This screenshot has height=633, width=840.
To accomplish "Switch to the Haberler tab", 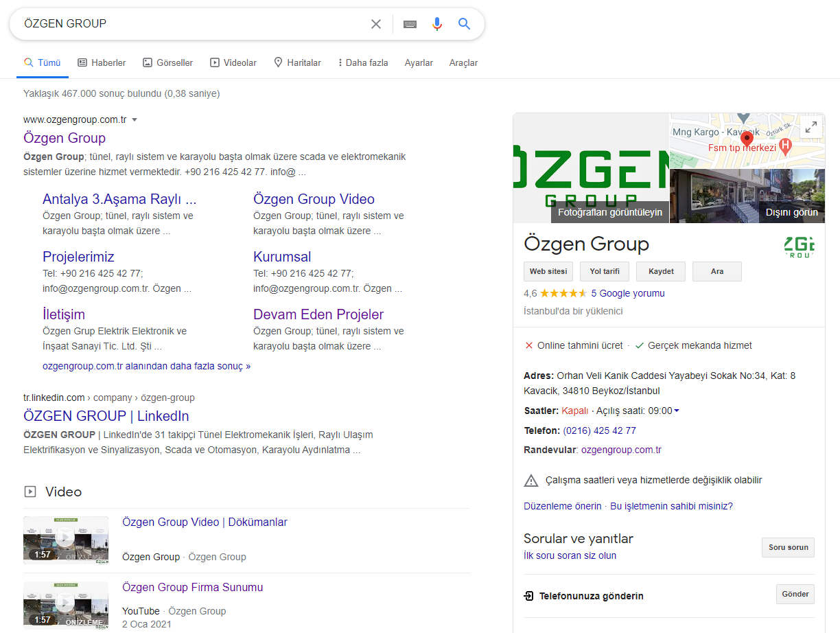I will coord(102,62).
